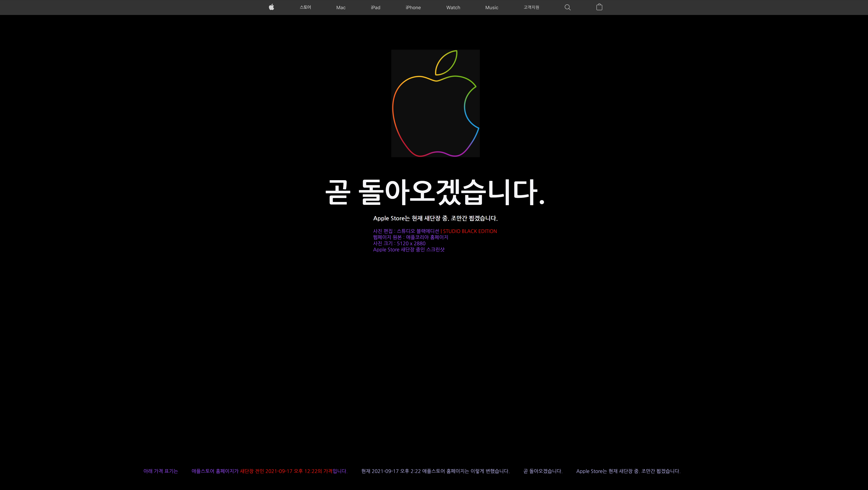
Task: Open the search magnifier icon
Action: [567, 7]
